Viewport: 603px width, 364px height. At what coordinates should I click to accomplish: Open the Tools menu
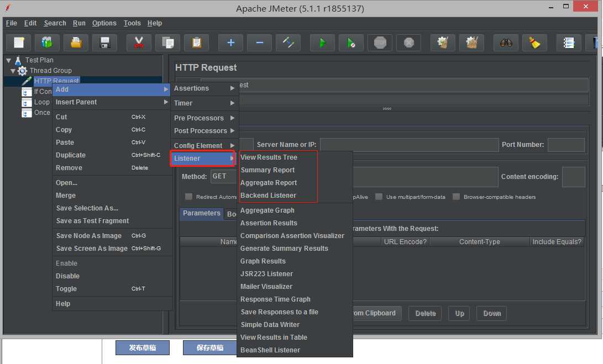pyautogui.click(x=132, y=23)
